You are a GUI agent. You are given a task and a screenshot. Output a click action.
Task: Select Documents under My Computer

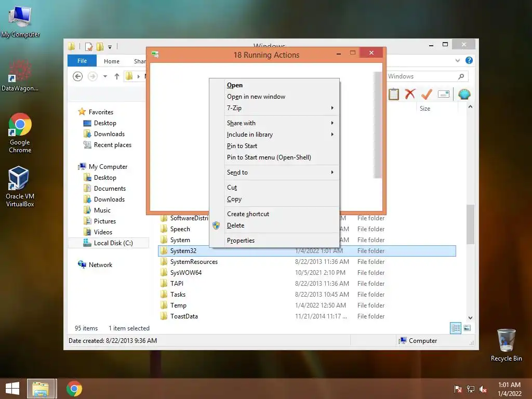pos(110,188)
